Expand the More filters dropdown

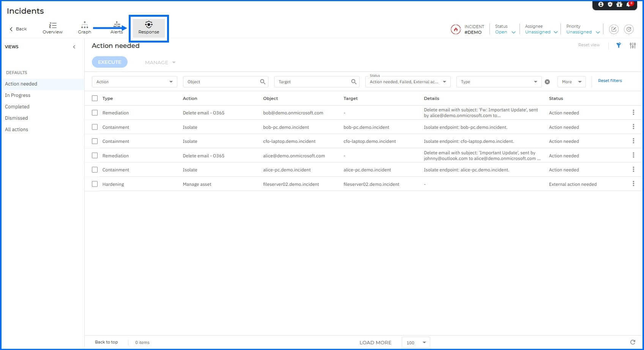point(571,82)
